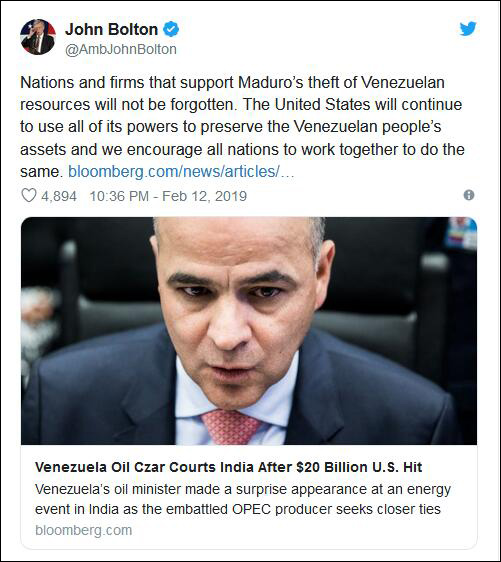Open John Bolton's profile avatar
This screenshot has width=501, height=562.
tap(38, 37)
